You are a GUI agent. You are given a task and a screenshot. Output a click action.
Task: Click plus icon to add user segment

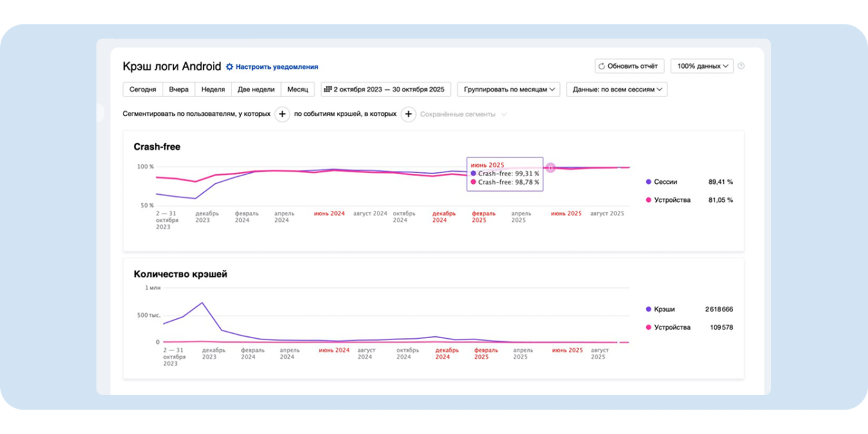pyautogui.click(x=282, y=114)
